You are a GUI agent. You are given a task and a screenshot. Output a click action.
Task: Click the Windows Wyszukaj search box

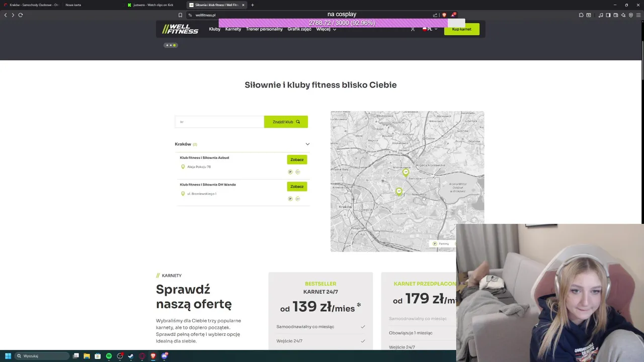click(42, 356)
